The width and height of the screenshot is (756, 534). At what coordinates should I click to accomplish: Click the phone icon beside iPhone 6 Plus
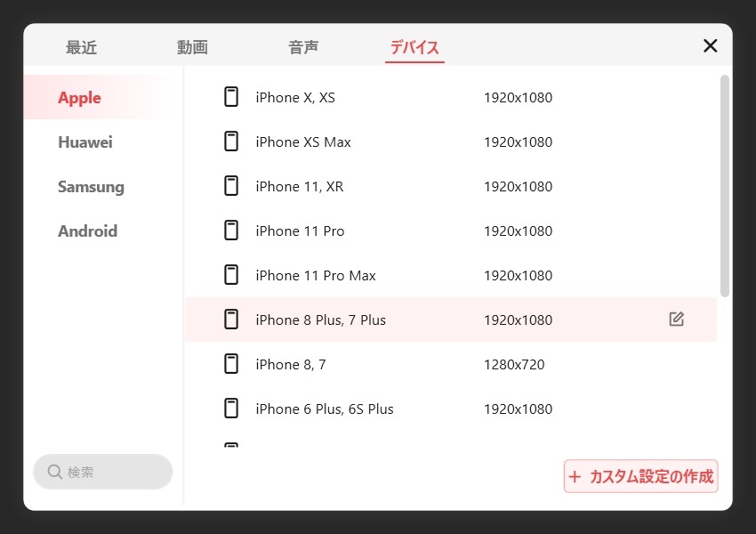(231, 409)
